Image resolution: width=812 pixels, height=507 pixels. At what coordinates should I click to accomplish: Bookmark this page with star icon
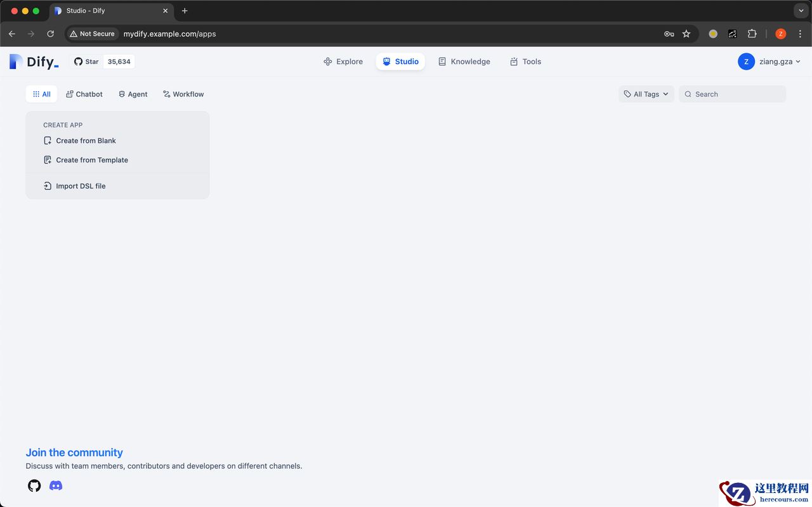tap(686, 34)
